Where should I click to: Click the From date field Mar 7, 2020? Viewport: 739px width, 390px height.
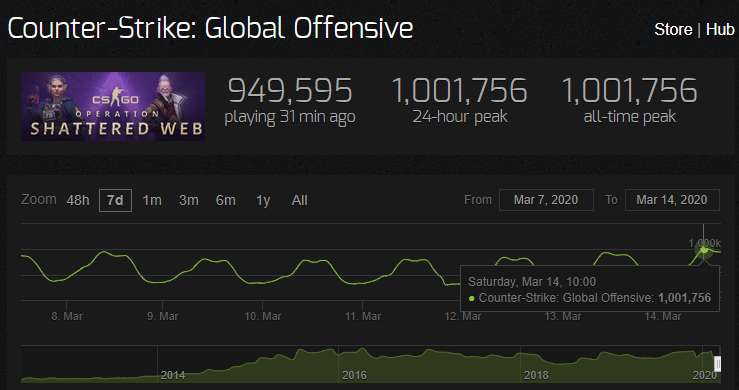point(546,200)
